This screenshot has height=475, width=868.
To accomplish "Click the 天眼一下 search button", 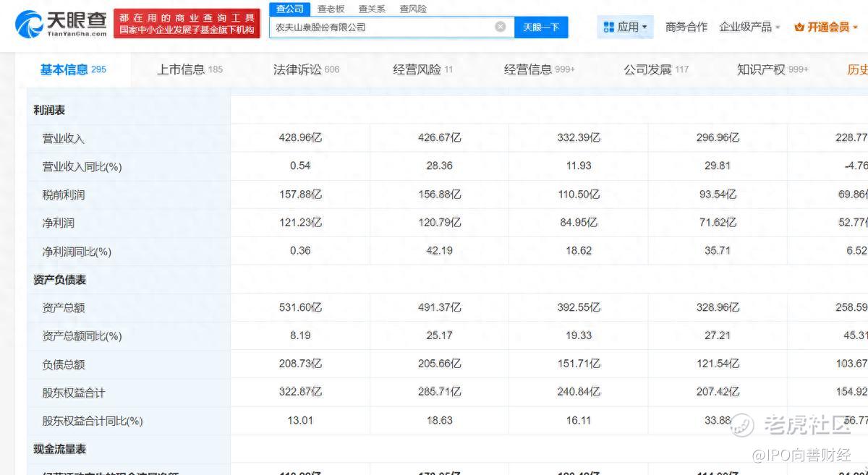I will coord(541,27).
